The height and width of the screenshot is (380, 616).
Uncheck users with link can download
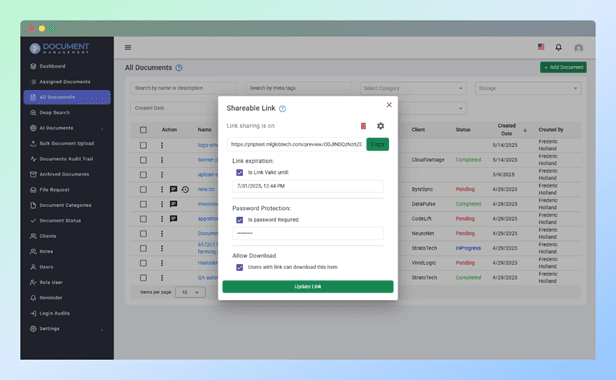coord(240,267)
